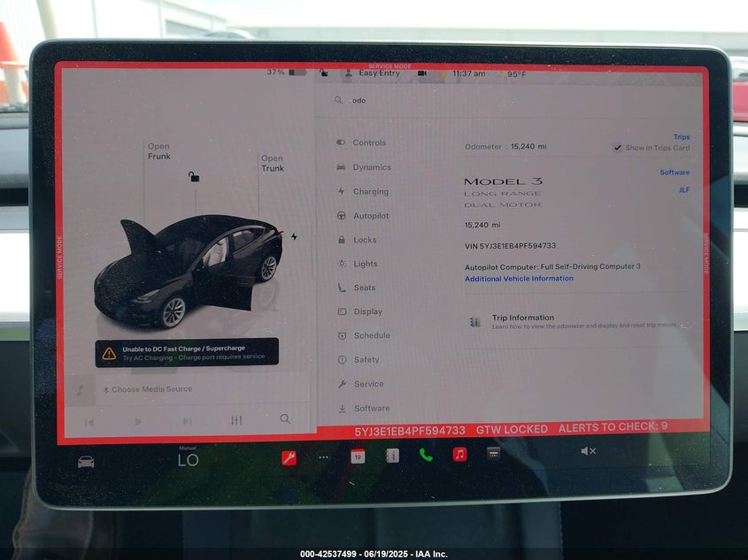748x560 pixels.
Task: Open the Service Mode wrench app
Action: coord(289,456)
